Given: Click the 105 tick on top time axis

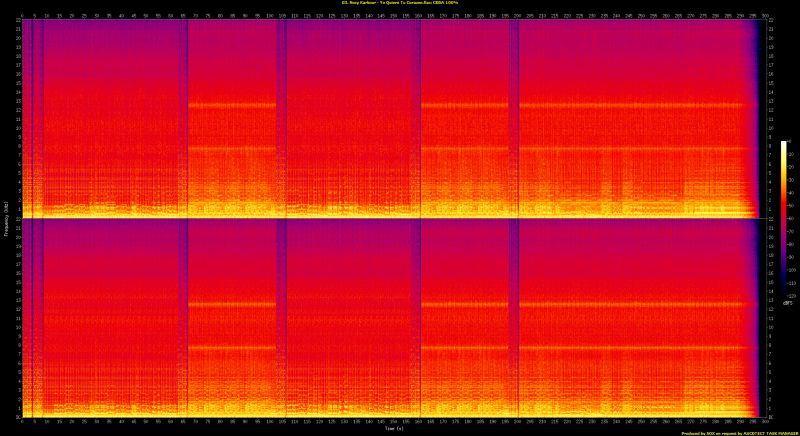Looking at the screenshot, I should coord(282,15).
